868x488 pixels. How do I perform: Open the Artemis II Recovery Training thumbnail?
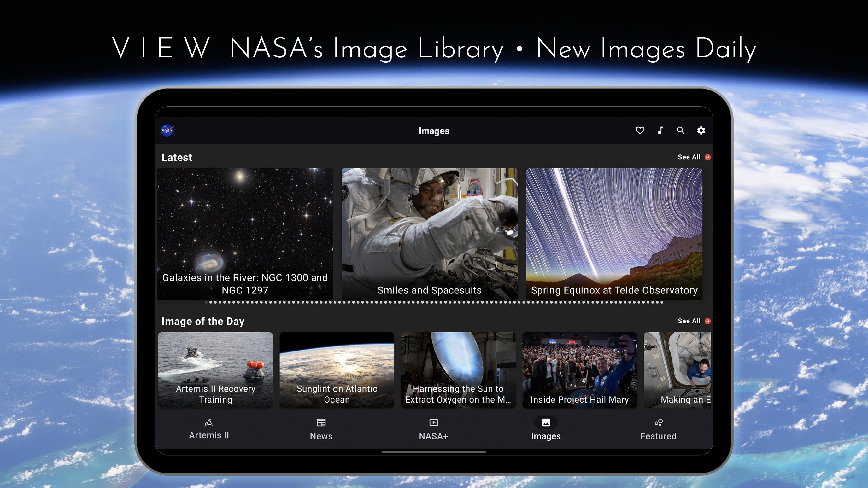point(215,370)
